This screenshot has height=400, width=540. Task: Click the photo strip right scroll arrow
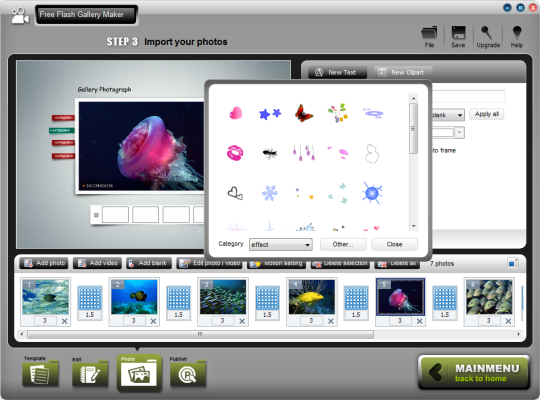(x=519, y=334)
